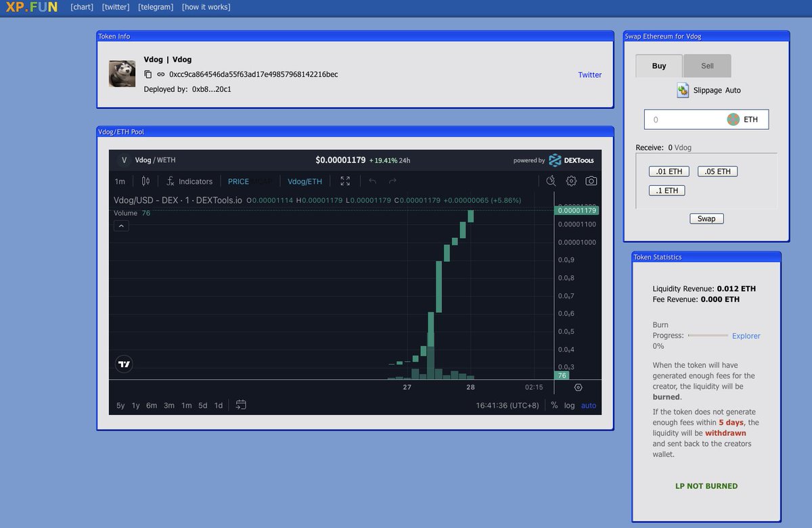Image resolution: width=812 pixels, height=528 pixels.
Task: Open the go-to-date calendar icon
Action: pyautogui.click(x=241, y=405)
